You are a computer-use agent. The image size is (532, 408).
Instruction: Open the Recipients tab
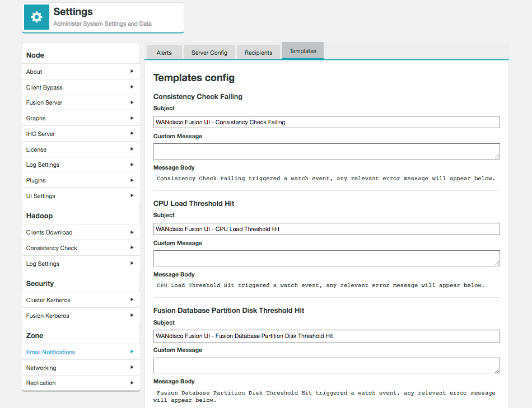coord(259,53)
